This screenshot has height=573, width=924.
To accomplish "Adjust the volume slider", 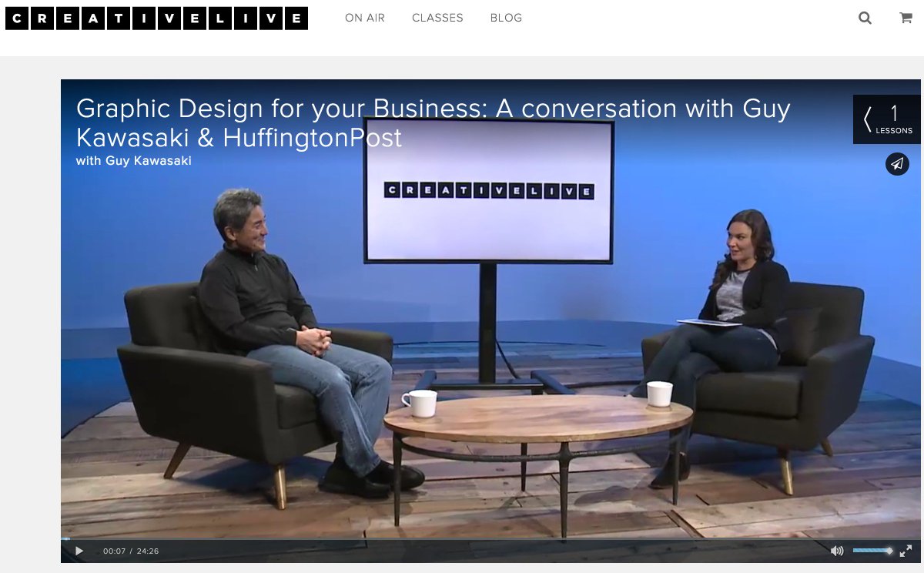I will (872, 551).
